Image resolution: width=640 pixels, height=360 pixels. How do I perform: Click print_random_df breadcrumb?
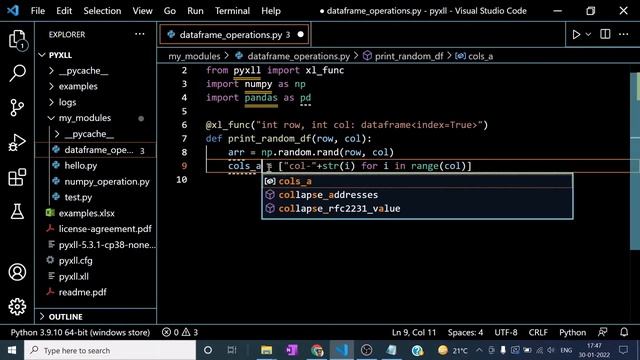(409, 56)
